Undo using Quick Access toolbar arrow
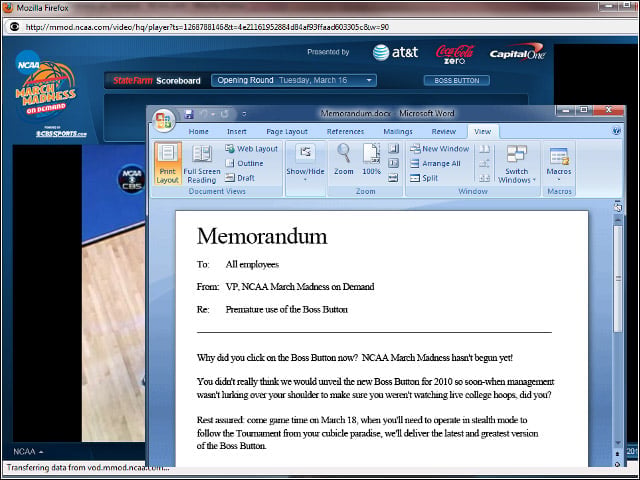 coord(204,114)
